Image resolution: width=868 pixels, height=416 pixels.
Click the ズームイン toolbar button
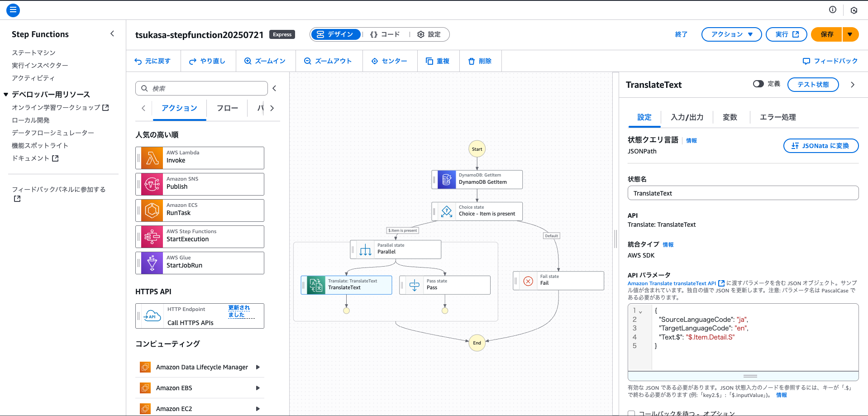(265, 61)
